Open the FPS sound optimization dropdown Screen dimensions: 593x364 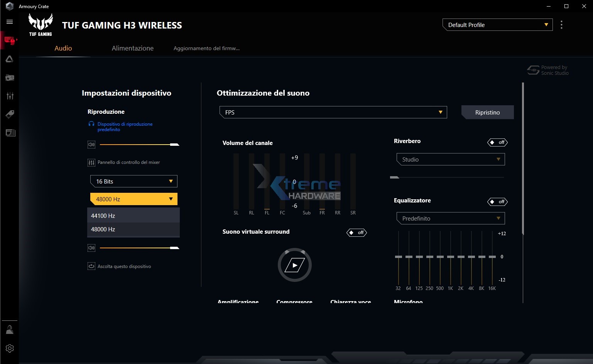pyautogui.click(x=333, y=112)
